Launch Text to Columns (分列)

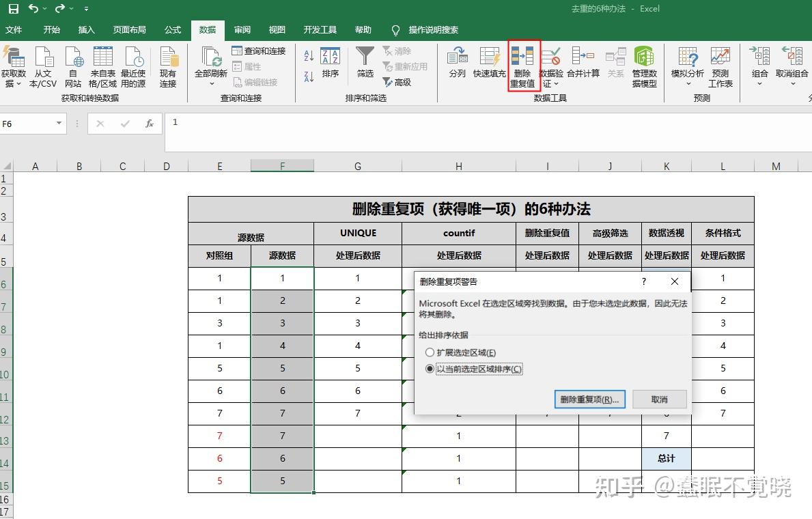point(458,62)
